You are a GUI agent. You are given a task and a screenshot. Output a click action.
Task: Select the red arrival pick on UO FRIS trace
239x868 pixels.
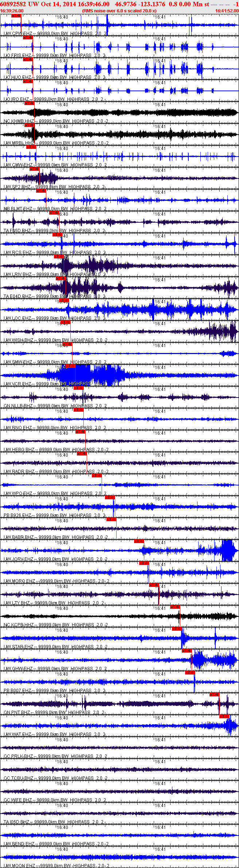pos(28,38)
